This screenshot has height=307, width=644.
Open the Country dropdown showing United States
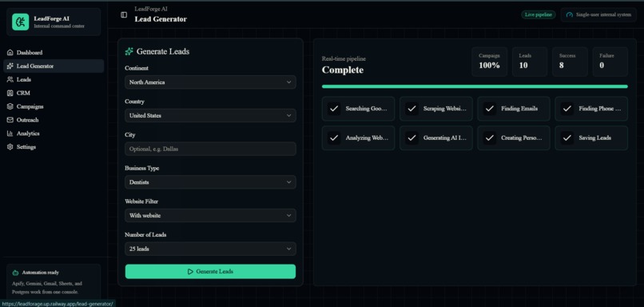pyautogui.click(x=210, y=115)
